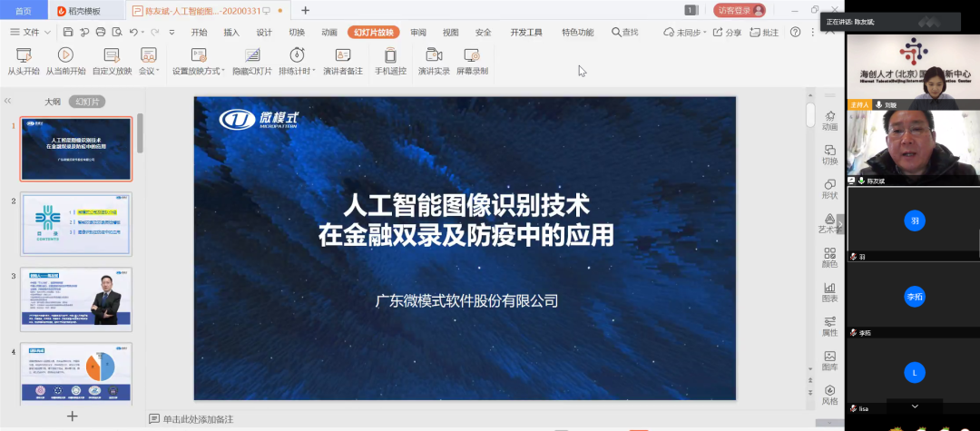Image resolution: width=980 pixels, height=431 pixels.
Task: Open help via question mark icon
Action: (795, 32)
